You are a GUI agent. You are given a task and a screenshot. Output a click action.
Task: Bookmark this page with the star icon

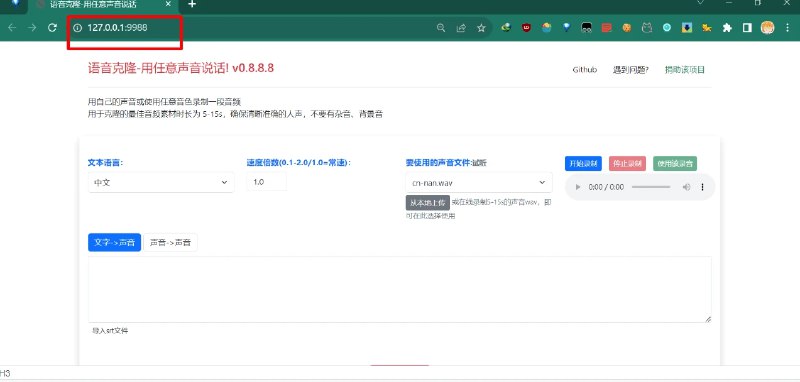click(481, 28)
